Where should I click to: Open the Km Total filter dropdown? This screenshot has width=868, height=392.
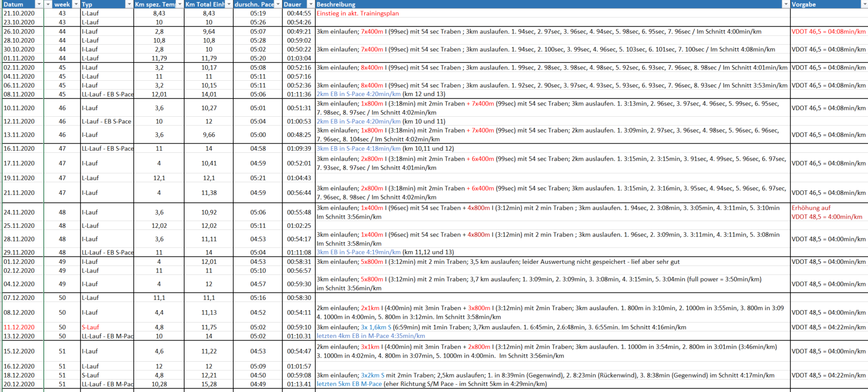pyautogui.click(x=229, y=4)
